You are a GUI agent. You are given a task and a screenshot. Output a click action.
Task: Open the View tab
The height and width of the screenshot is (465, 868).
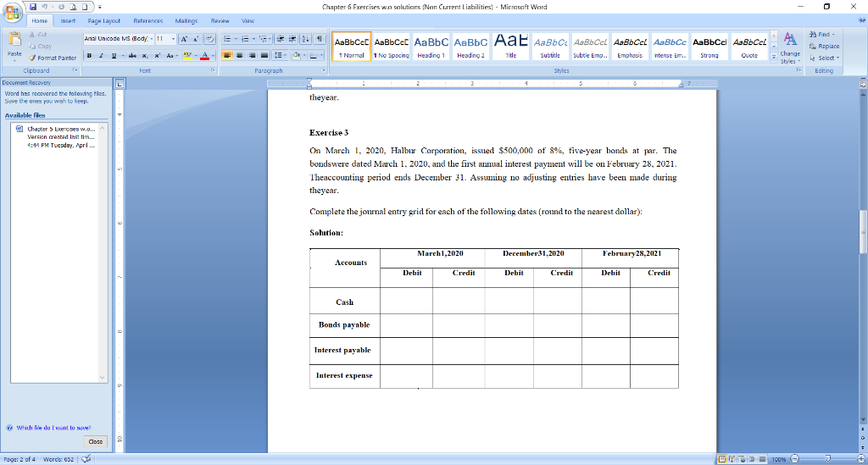pyautogui.click(x=248, y=21)
